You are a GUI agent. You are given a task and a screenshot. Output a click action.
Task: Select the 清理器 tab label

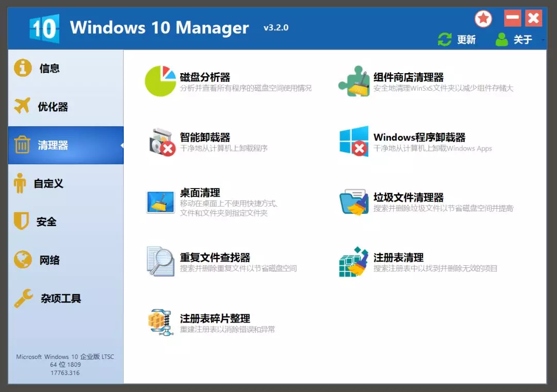53,145
